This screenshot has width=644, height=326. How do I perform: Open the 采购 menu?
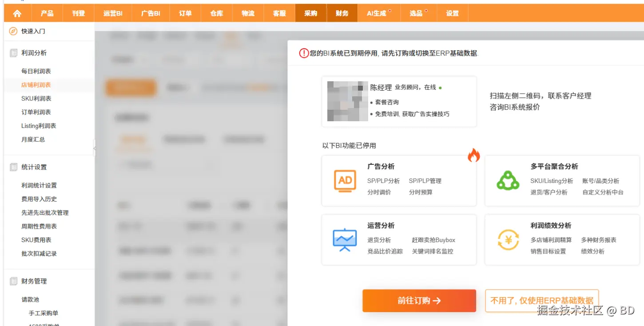pyautogui.click(x=311, y=13)
